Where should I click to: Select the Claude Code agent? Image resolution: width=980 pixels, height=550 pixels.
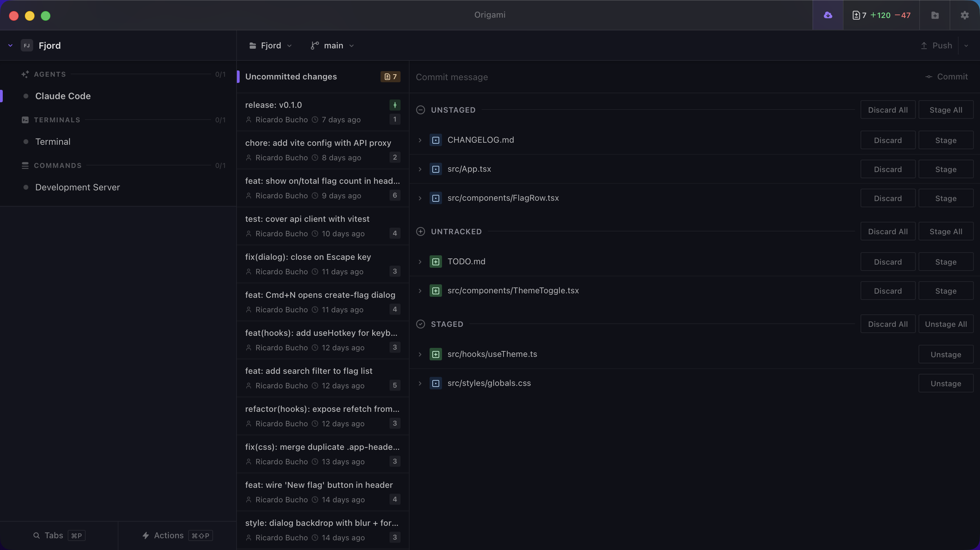tap(63, 96)
